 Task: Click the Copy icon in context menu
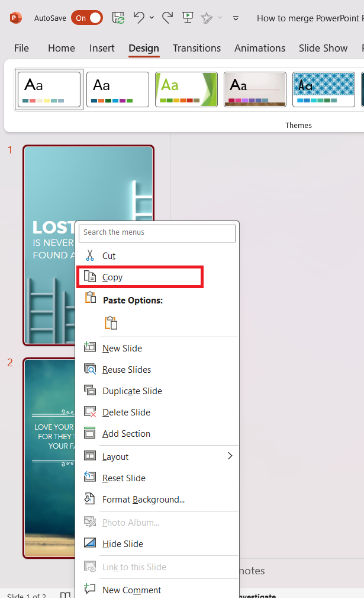coord(90,277)
